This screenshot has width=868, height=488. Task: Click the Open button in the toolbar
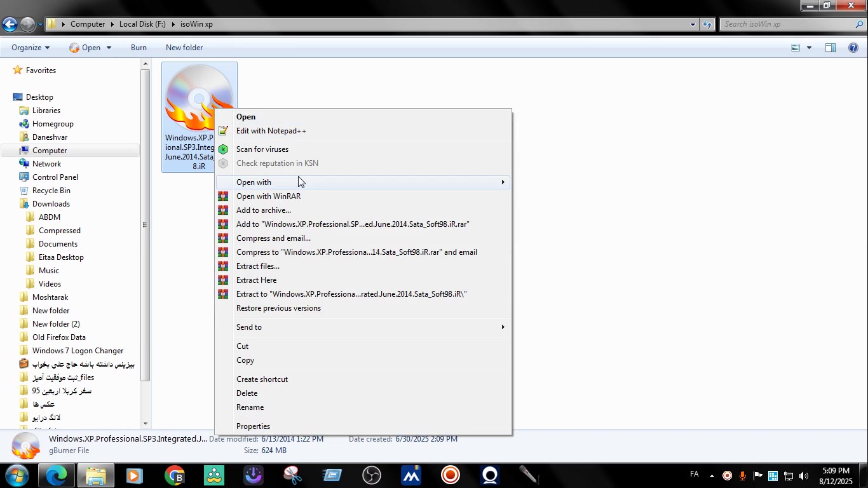click(x=85, y=48)
